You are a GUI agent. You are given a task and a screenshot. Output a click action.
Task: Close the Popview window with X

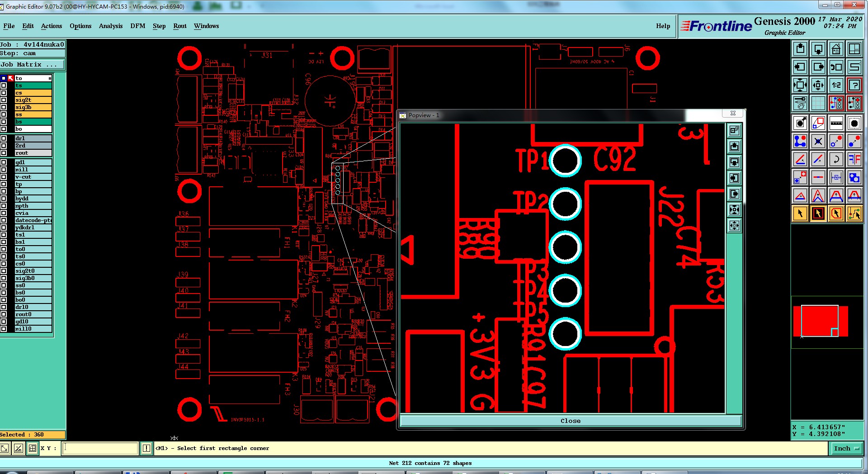(x=733, y=114)
